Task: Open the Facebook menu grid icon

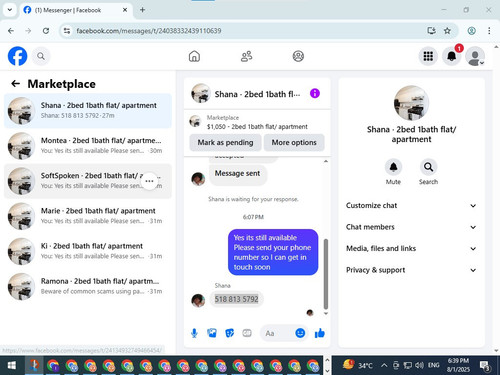Action: coord(428,56)
